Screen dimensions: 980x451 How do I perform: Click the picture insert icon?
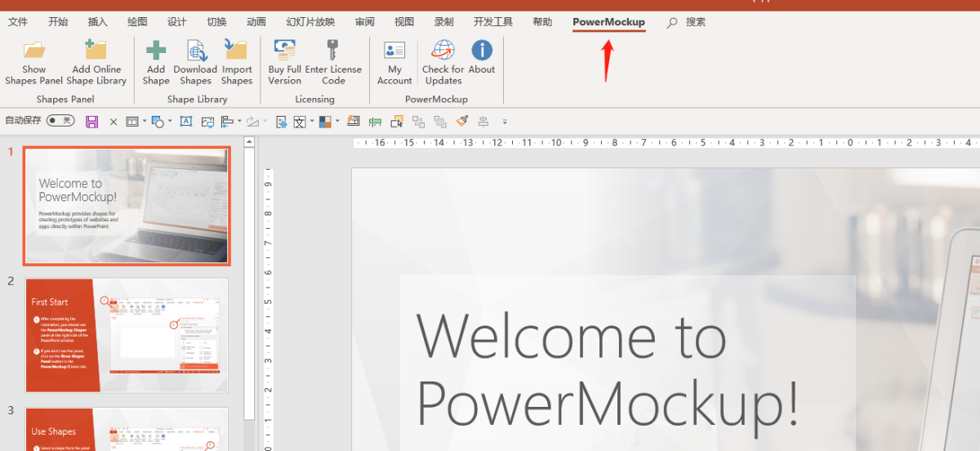207,122
